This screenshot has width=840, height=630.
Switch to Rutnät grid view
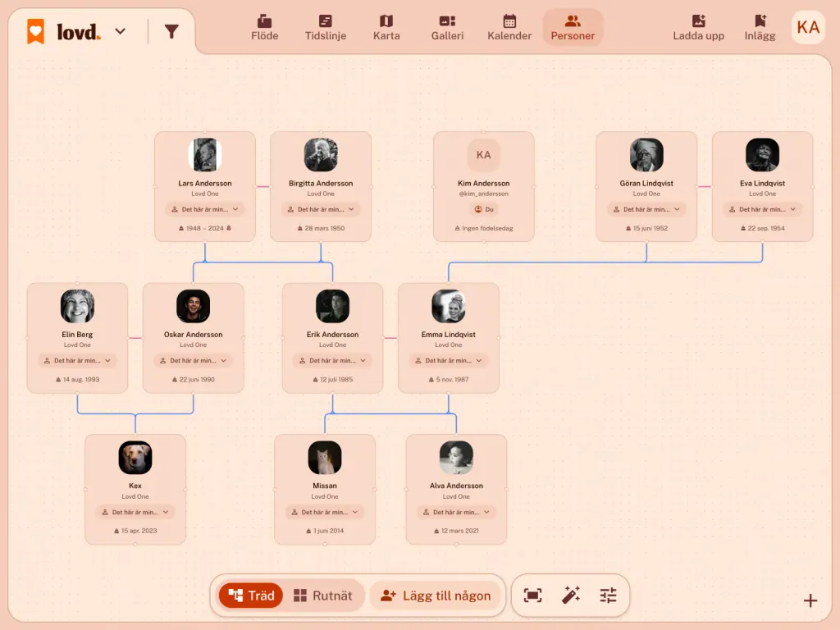[x=323, y=596]
